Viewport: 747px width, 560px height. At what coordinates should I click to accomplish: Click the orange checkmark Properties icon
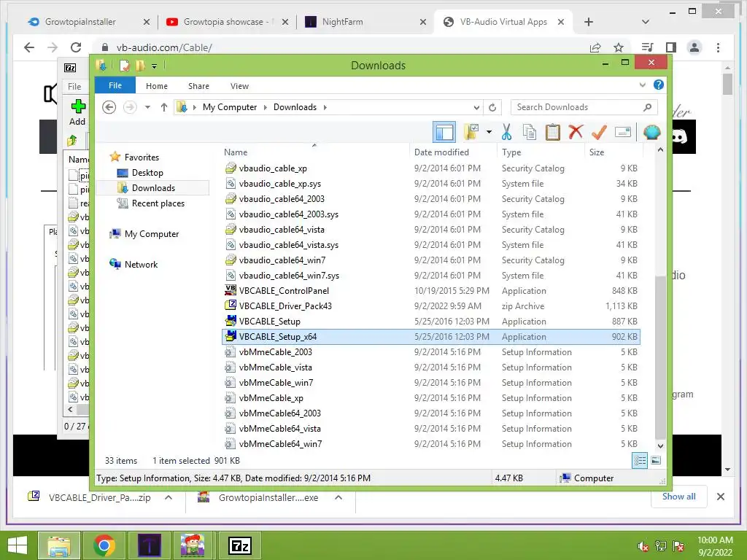[599, 132]
